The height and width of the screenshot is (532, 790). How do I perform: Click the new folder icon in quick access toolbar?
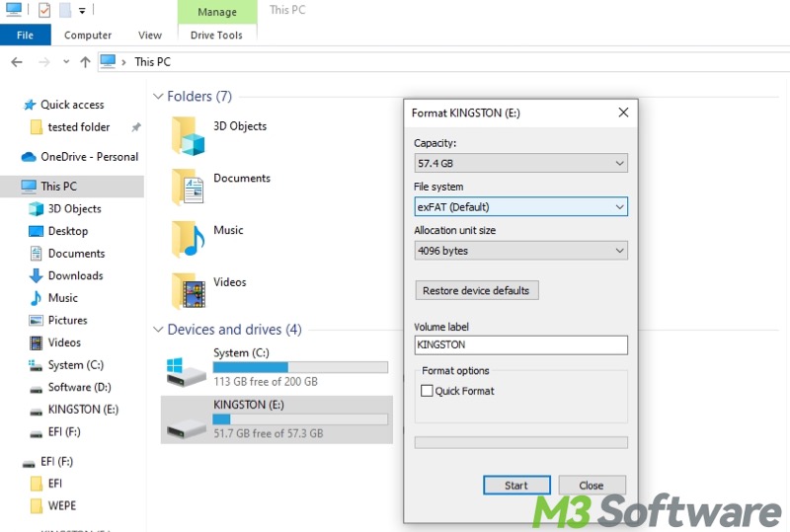click(65, 10)
